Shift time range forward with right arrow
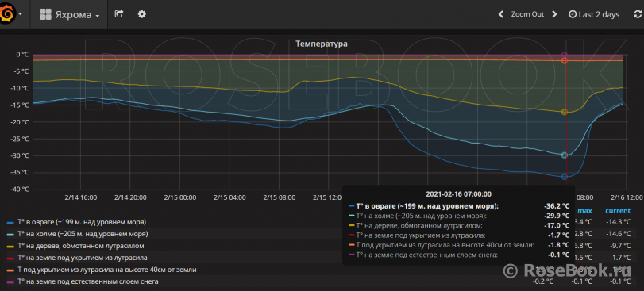 [x=554, y=14]
